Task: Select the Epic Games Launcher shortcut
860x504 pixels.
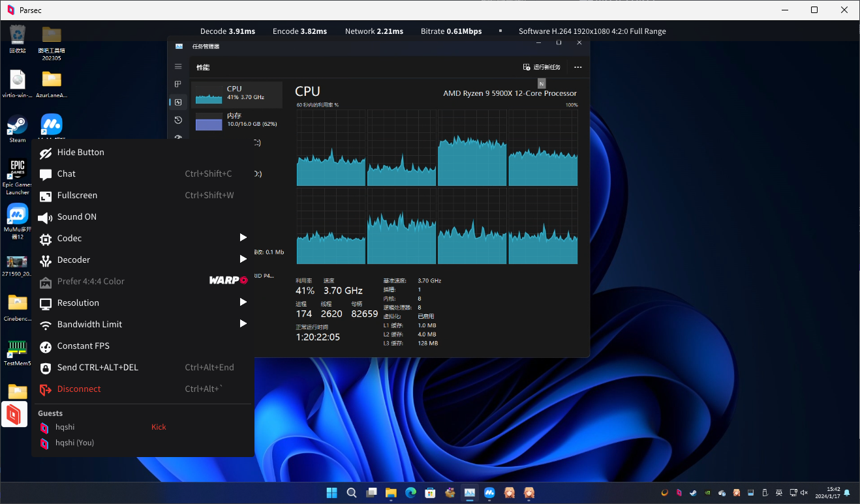Action: tap(18, 177)
